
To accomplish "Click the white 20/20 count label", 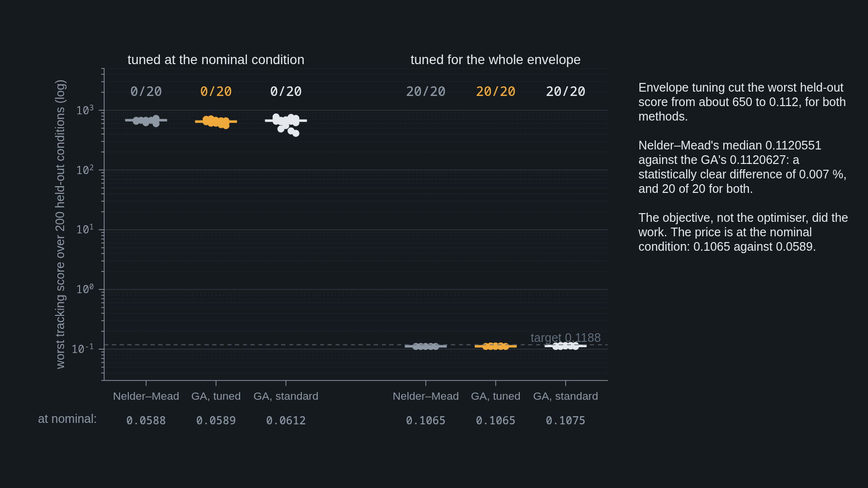I will (566, 92).
